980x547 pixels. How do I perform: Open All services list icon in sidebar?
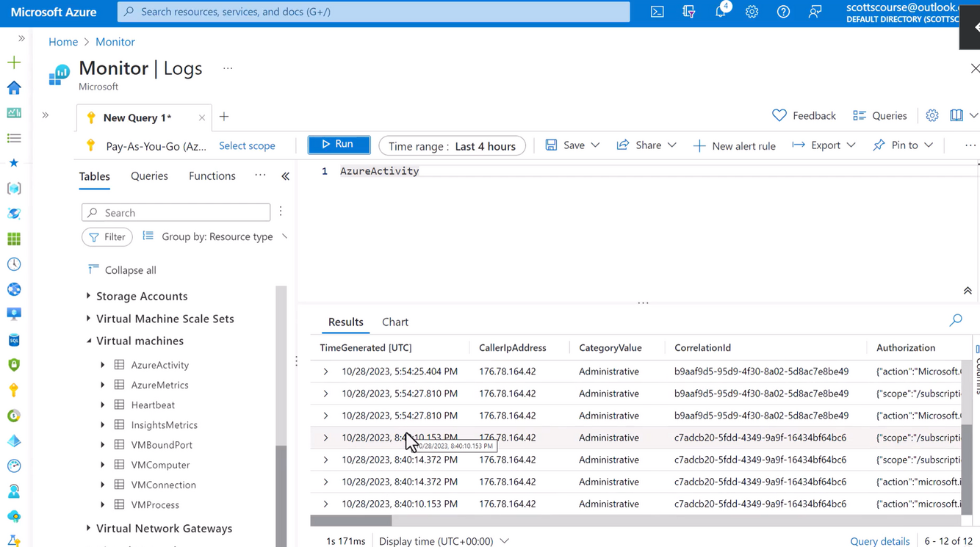click(14, 138)
